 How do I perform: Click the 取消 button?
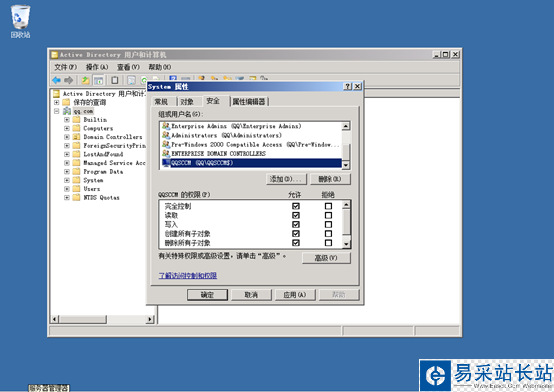251,294
